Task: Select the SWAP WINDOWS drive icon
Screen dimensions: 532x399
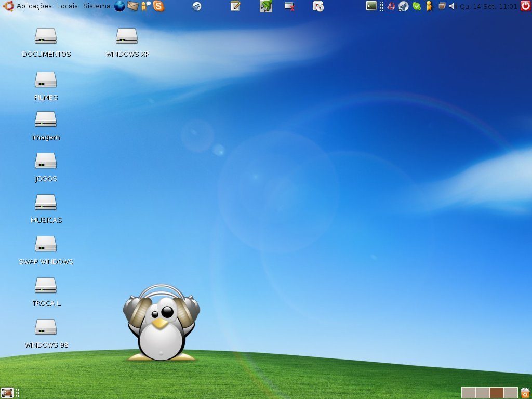Action: click(x=46, y=244)
